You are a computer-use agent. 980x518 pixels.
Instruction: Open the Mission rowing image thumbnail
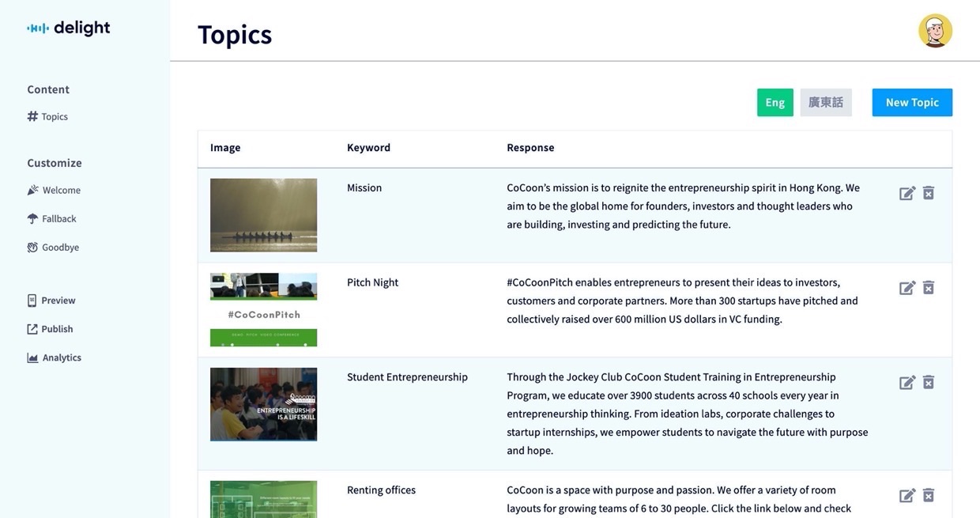pos(263,215)
